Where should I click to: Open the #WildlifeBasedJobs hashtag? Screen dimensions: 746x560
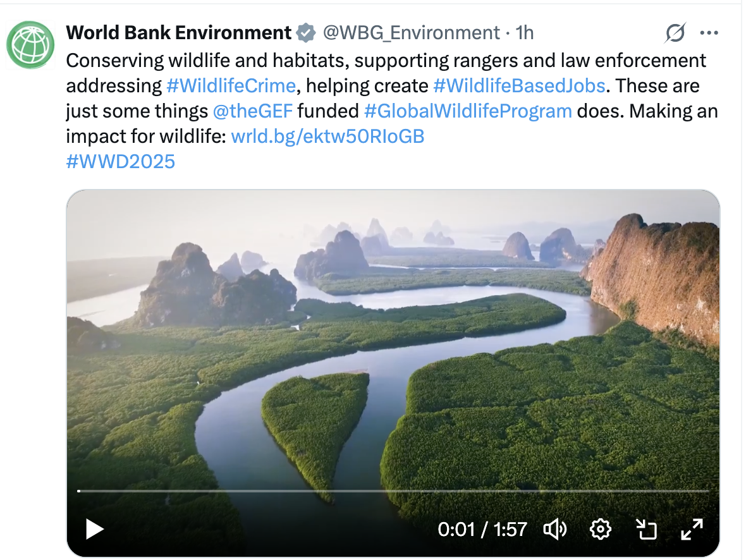(519, 85)
